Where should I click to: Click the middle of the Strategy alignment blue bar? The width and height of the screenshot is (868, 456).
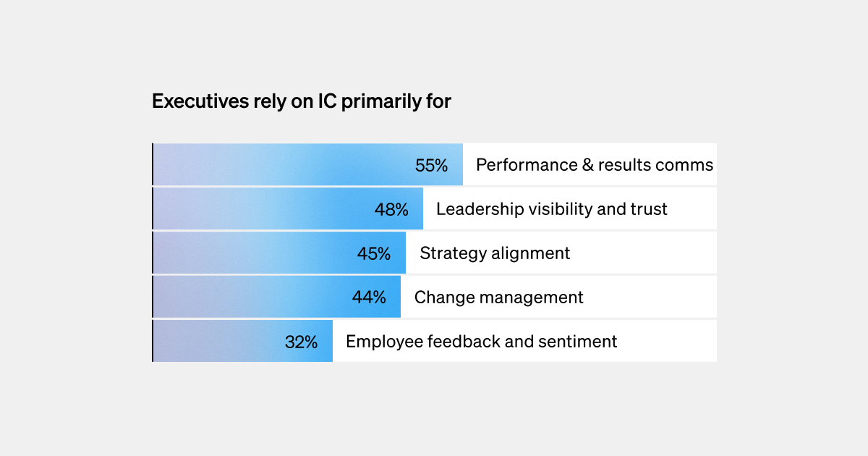[x=279, y=253]
